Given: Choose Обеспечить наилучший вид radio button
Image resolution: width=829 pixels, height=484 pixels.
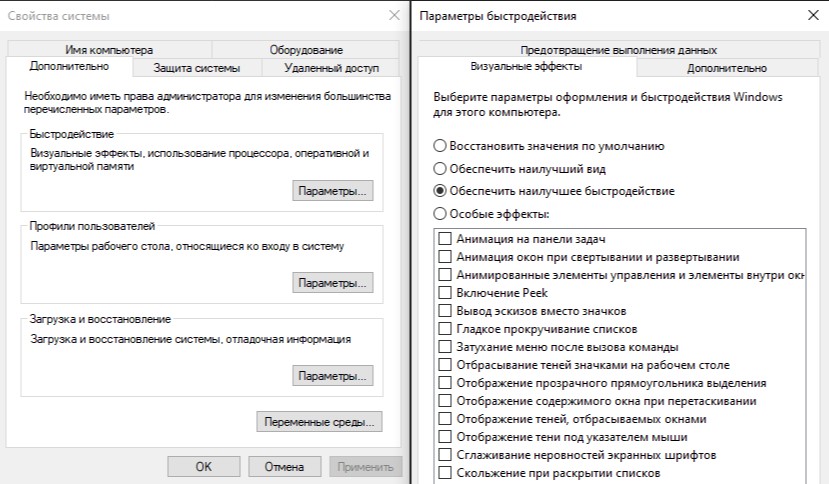Looking at the screenshot, I should coord(440,168).
